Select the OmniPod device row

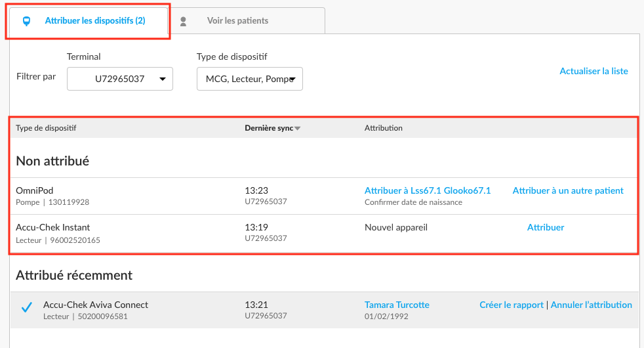point(324,196)
